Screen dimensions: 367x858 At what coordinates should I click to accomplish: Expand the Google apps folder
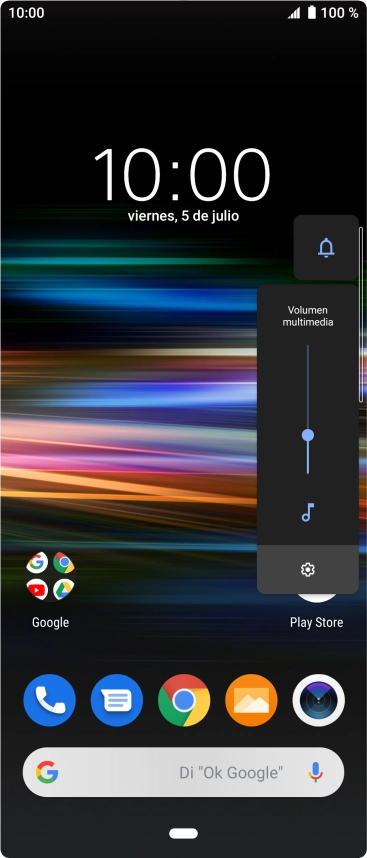[50, 576]
